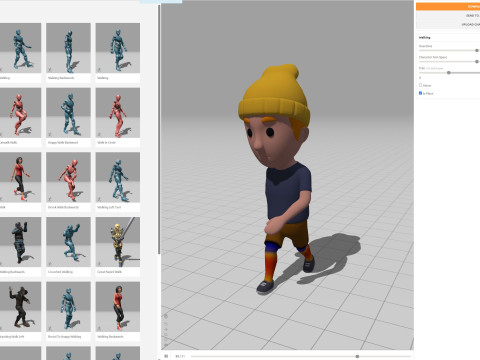Uncheck the In Place checkbox
480x360 pixels.
420,93
